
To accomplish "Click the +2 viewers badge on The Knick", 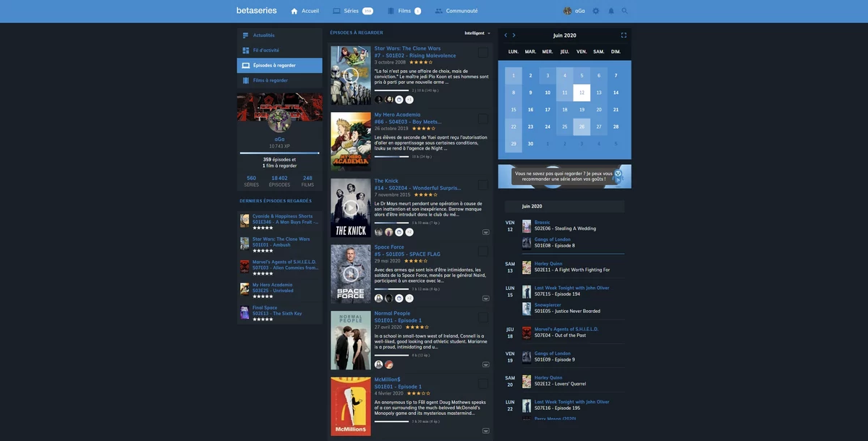I will (x=409, y=232).
